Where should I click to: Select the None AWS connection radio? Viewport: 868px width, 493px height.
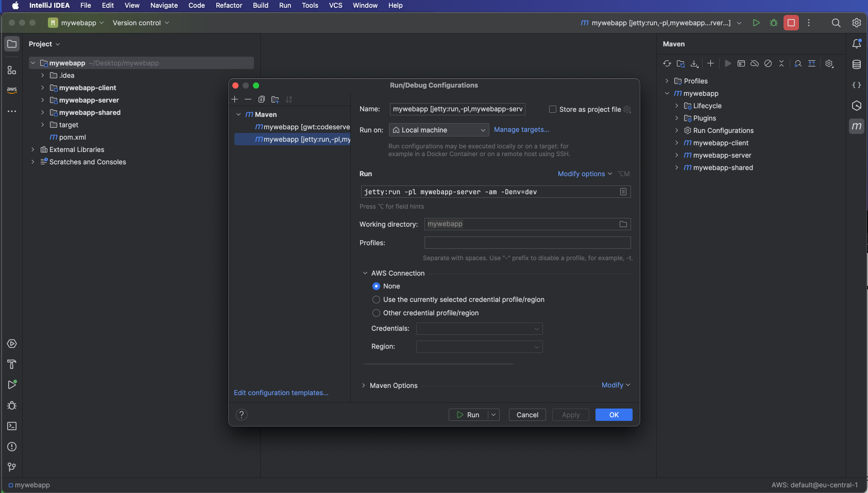(x=376, y=286)
